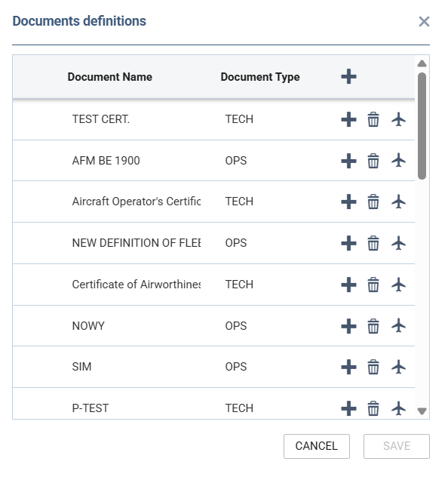Delete the SIM document definition
This screenshot has height=477, width=448.
pyautogui.click(x=373, y=367)
